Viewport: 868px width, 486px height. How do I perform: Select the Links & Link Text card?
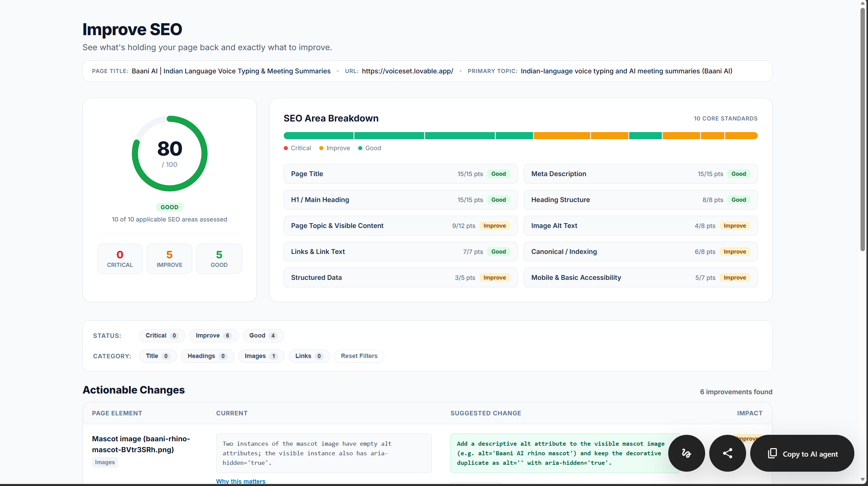click(401, 252)
